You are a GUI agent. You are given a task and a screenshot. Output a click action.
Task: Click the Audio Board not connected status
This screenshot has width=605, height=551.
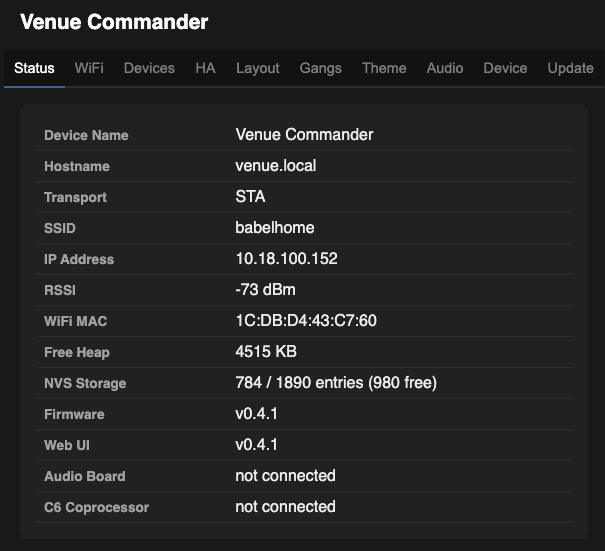click(286, 476)
